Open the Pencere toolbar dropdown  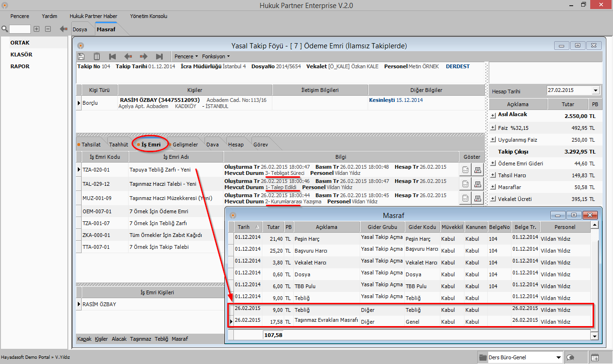pyautogui.click(x=186, y=56)
